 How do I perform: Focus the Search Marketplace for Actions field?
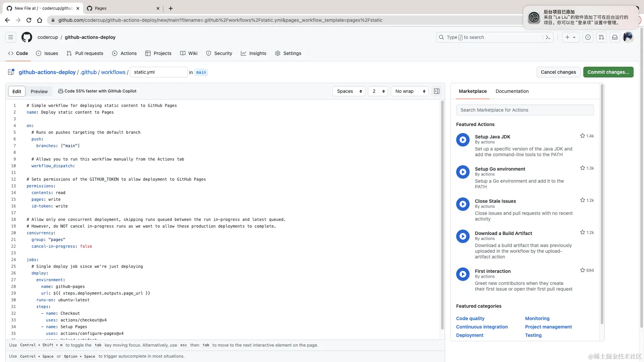(525, 110)
